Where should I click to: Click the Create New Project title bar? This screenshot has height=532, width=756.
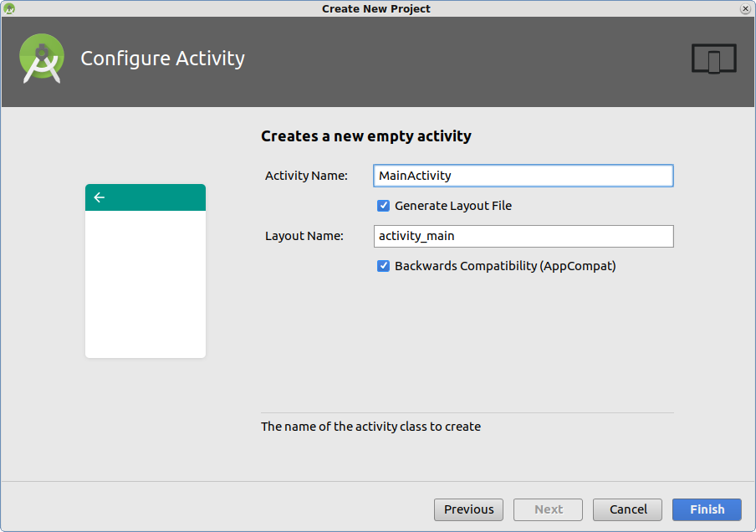(375, 8)
